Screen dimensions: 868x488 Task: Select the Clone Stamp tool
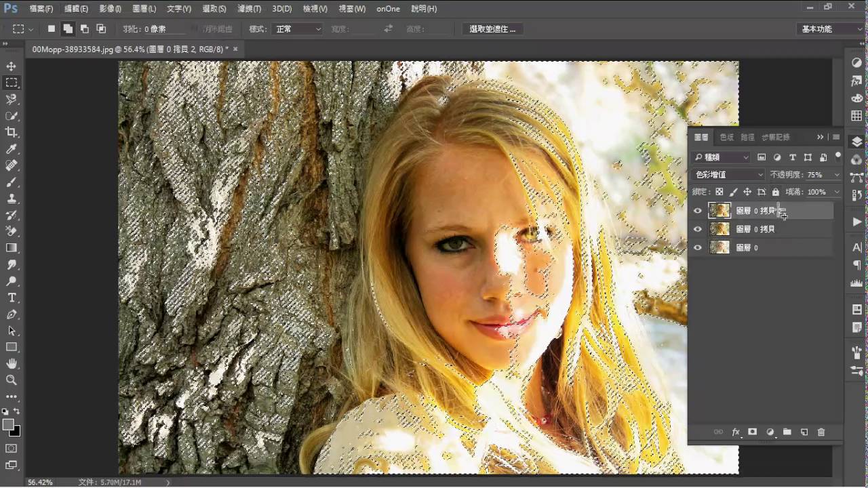pos(12,199)
